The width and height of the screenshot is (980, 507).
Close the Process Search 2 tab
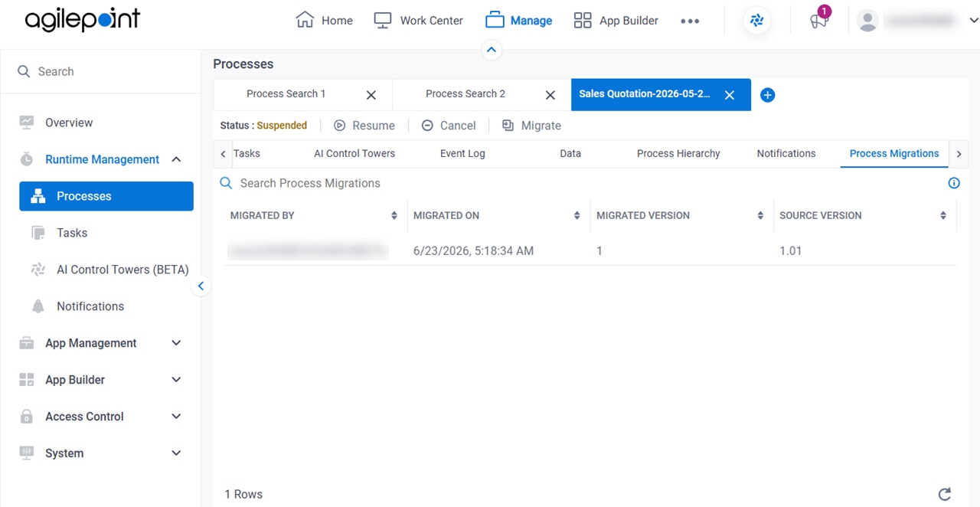click(x=550, y=95)
